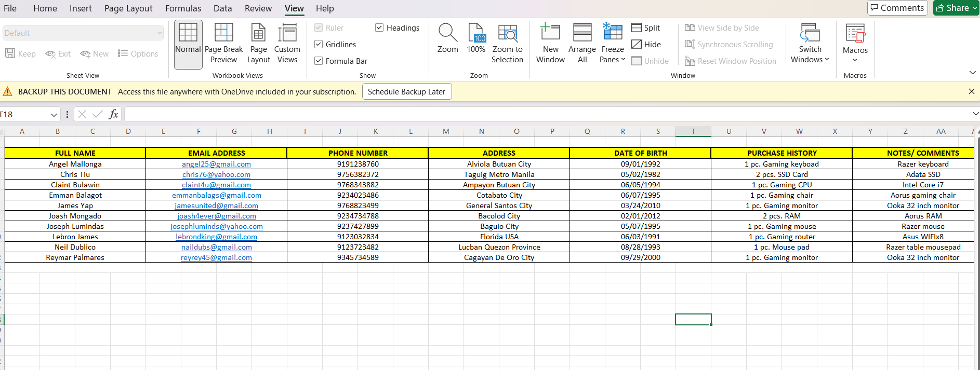The image size is (980, 370).
Task: Click Arrange All windows
Action: click(582, 45)
